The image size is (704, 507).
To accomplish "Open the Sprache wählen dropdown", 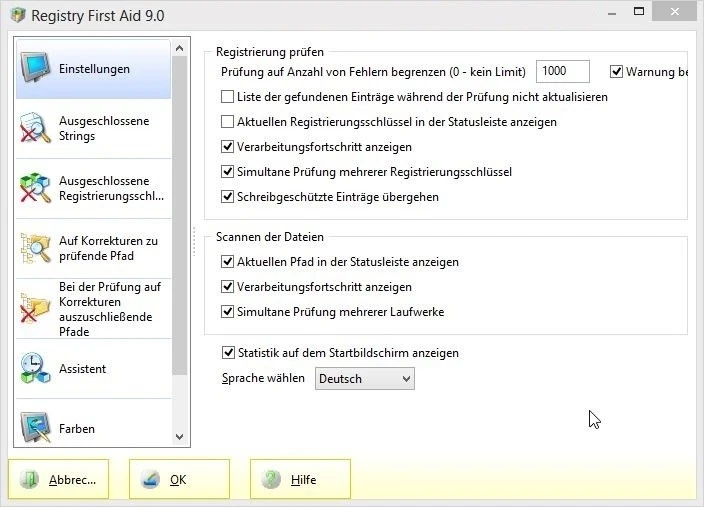I will coord(365,379).
